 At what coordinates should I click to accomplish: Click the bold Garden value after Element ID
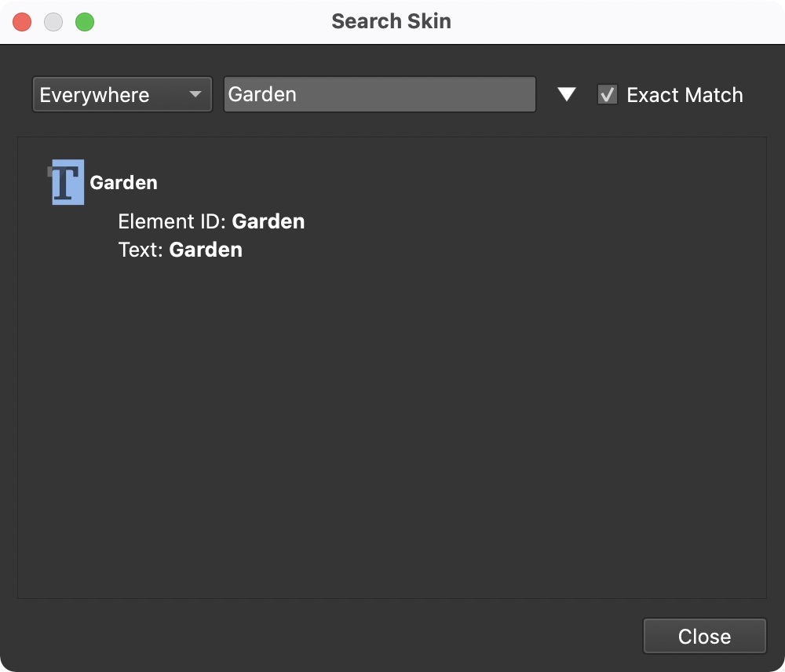coord(268,222)
